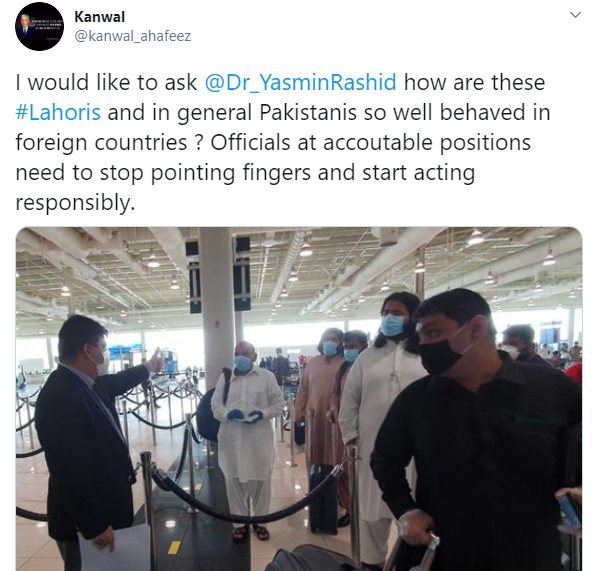The height and width of the screenshot is (571, 595).
Task: Open the @kanwal_ahafeez handle
Action: point(133,36)
